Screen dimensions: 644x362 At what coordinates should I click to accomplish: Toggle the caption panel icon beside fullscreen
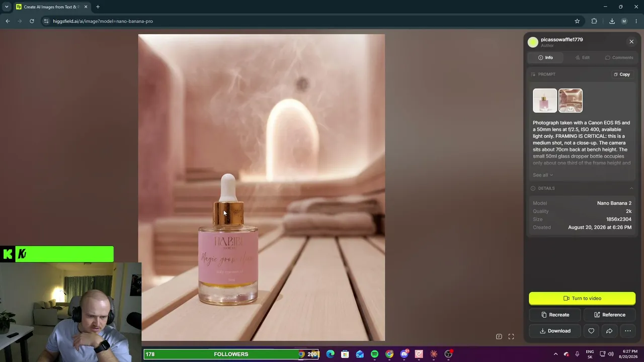tap(499, 337)
